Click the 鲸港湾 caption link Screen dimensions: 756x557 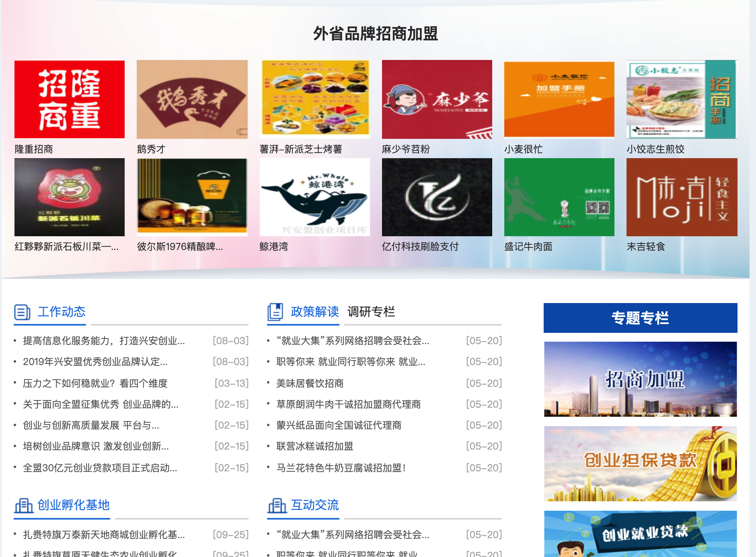click(x=274, y=247)
